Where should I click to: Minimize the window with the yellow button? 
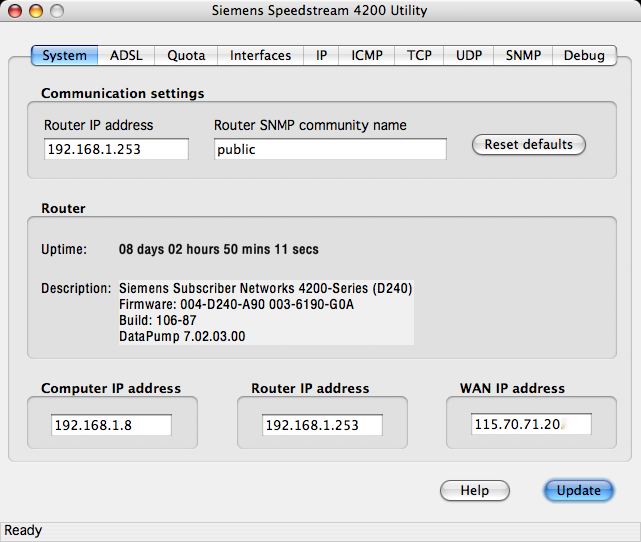36,11
